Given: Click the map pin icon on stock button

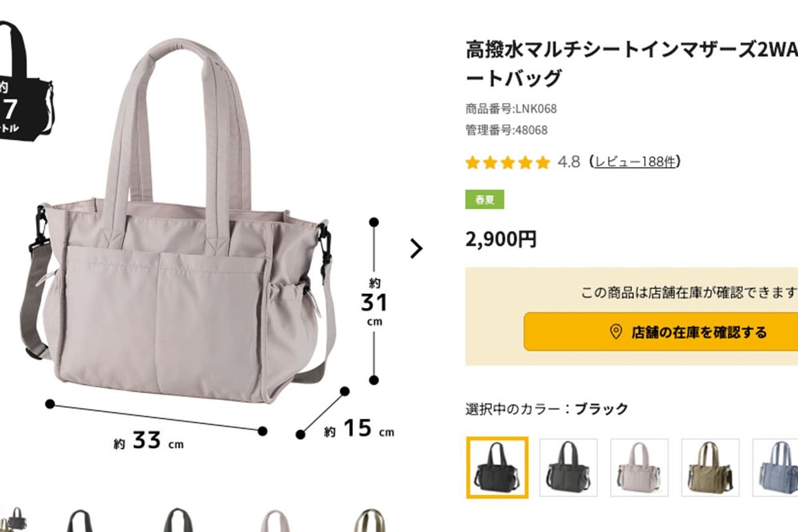Looking at the screenshot, I should pos(615,331).
